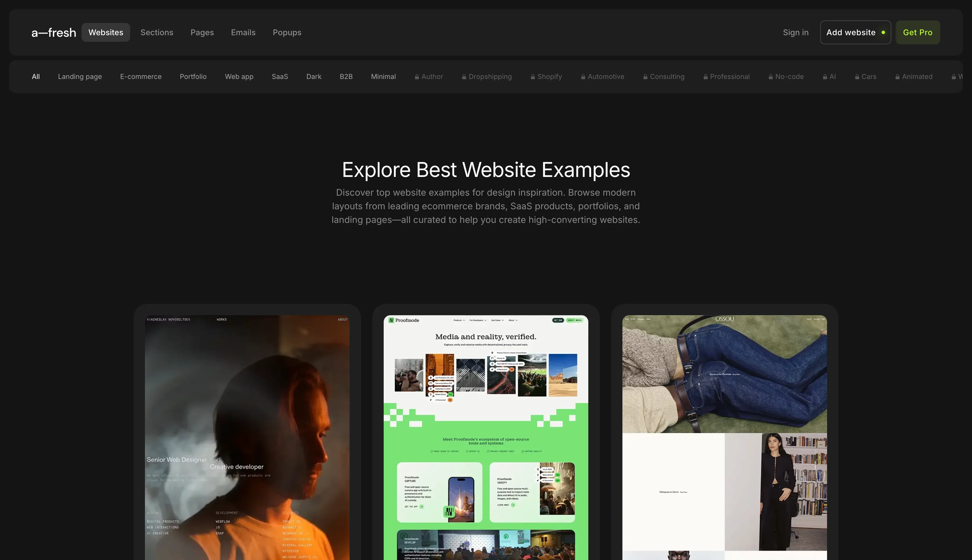Choose the SaaS category filter
Image resolution: width=972 pixels, height=560 pixels.
click(279, 77)
